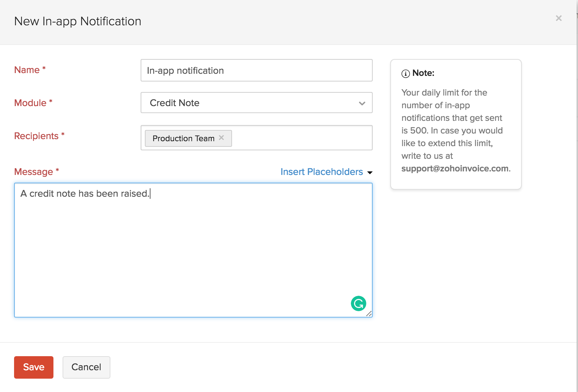578x392 pixels.
Task: Click inside the Message text area
Action: coord(193,249)
